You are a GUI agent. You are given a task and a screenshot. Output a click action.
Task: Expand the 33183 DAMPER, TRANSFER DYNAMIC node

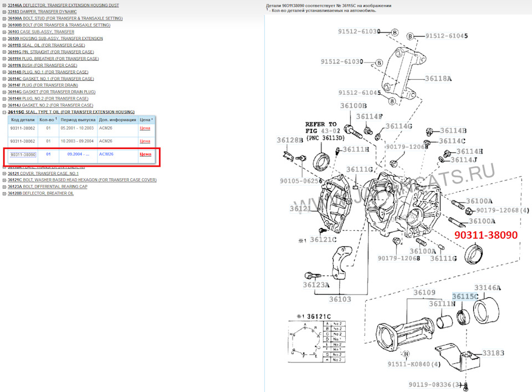click(3, 12)
